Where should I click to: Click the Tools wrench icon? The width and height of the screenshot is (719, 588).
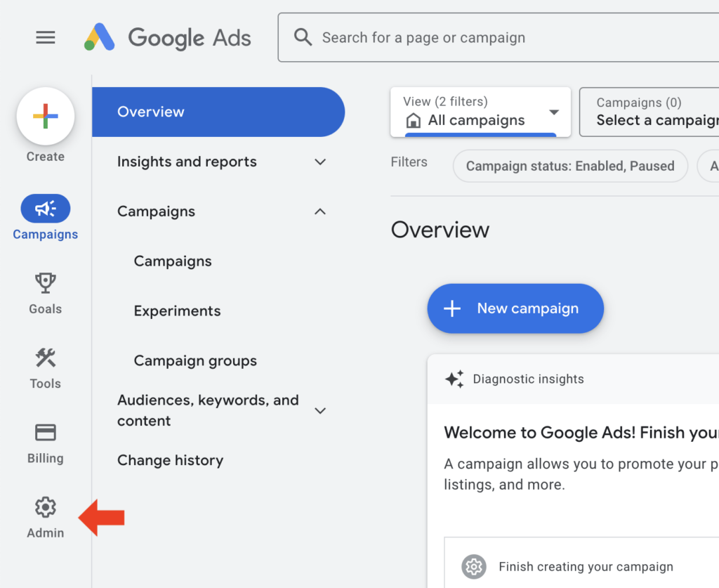click(45, 357)
